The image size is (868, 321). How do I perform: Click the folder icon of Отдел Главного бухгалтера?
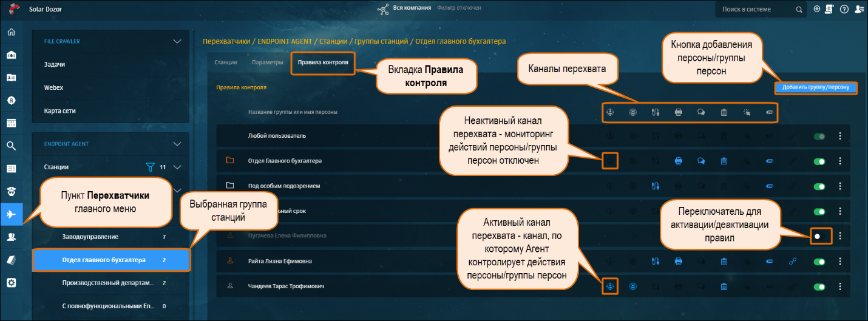click(230, 161)
